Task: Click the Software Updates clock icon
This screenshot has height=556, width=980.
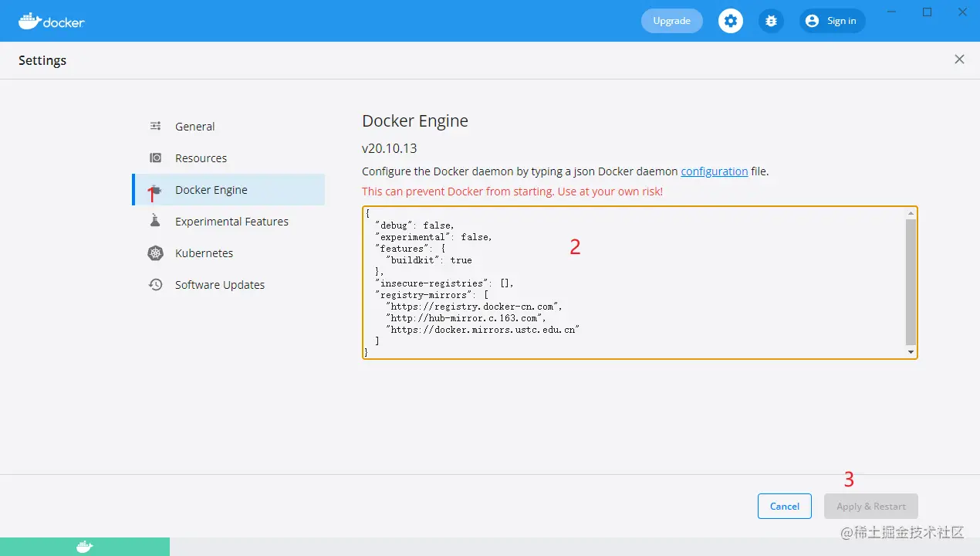Action: (x=156, y=284)
